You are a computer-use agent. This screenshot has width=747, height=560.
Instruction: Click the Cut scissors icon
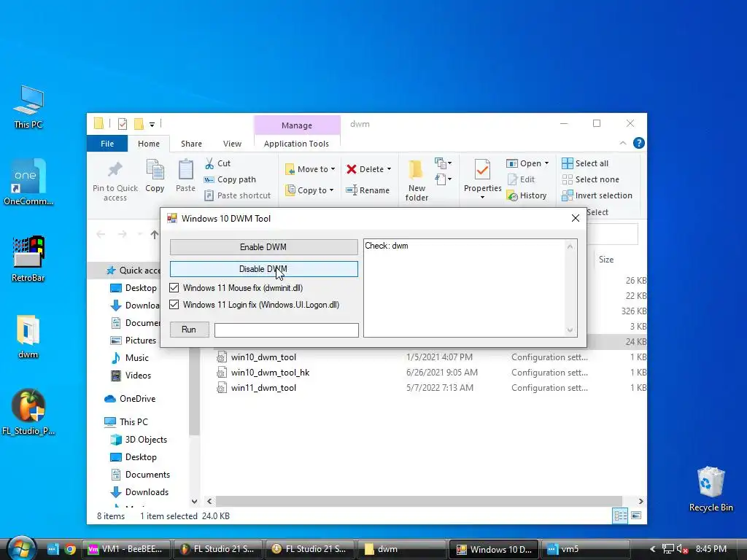[x=209, y=163]
